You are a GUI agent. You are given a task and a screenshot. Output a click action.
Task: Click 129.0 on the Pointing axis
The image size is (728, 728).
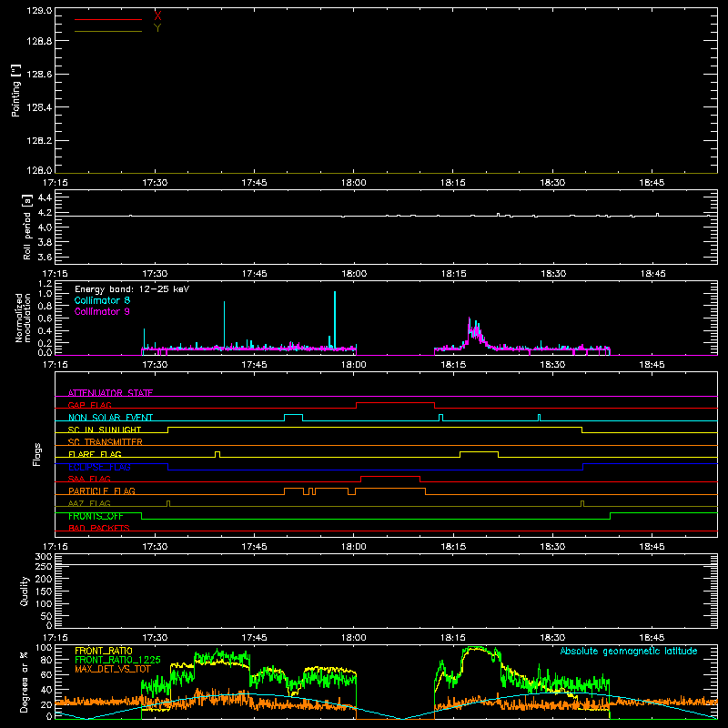pyautogui.click(x=39, y=11)
